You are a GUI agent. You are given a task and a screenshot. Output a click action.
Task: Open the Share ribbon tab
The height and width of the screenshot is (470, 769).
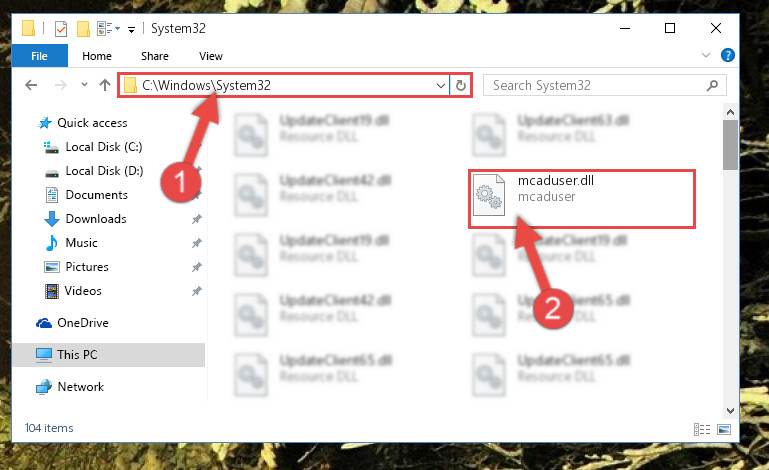pyautogui.click(x=155, y=56)
